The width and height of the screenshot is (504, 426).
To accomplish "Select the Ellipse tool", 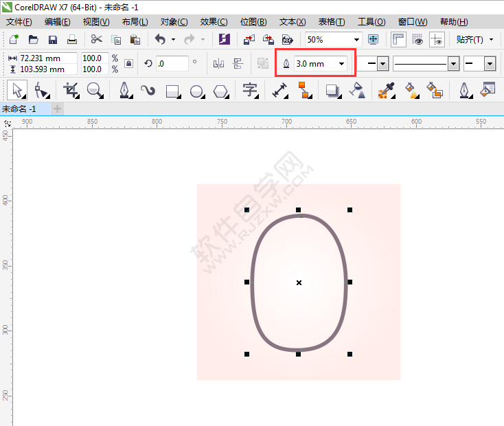I will click(x=197, y=91).
